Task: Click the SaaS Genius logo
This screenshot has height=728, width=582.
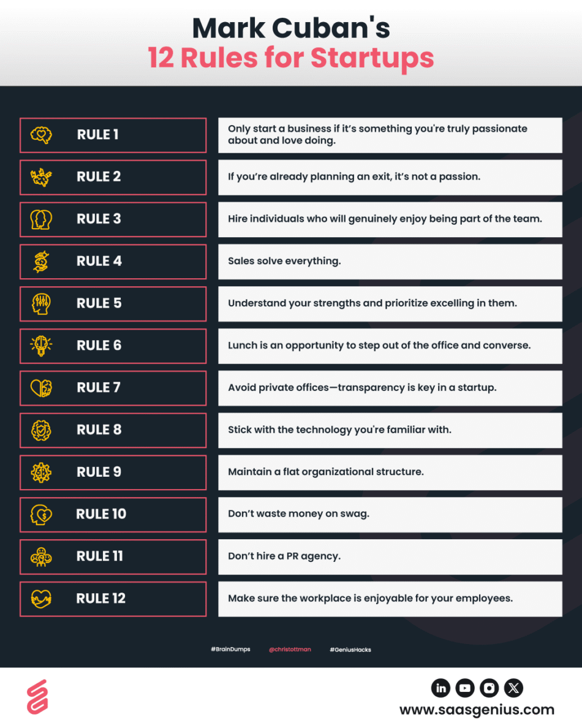Action: [37, 697]
